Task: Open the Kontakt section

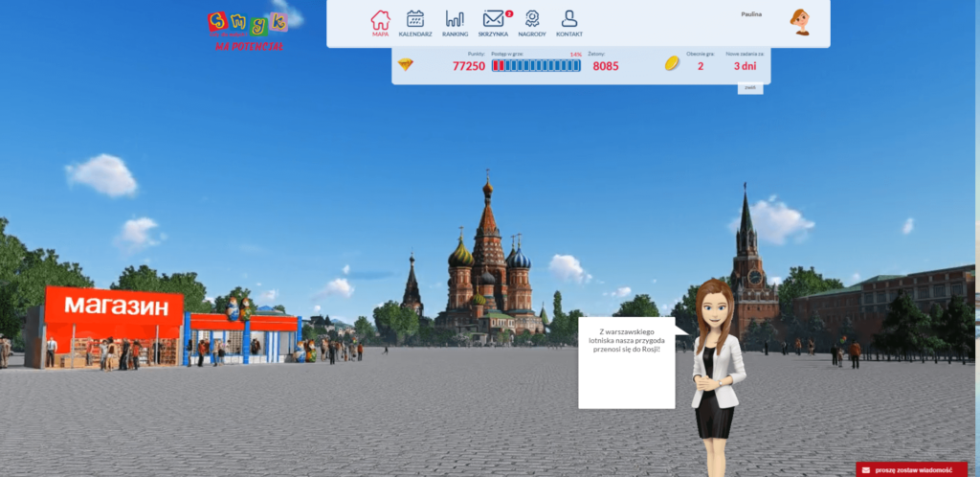Action: click(x=569, y=24)
